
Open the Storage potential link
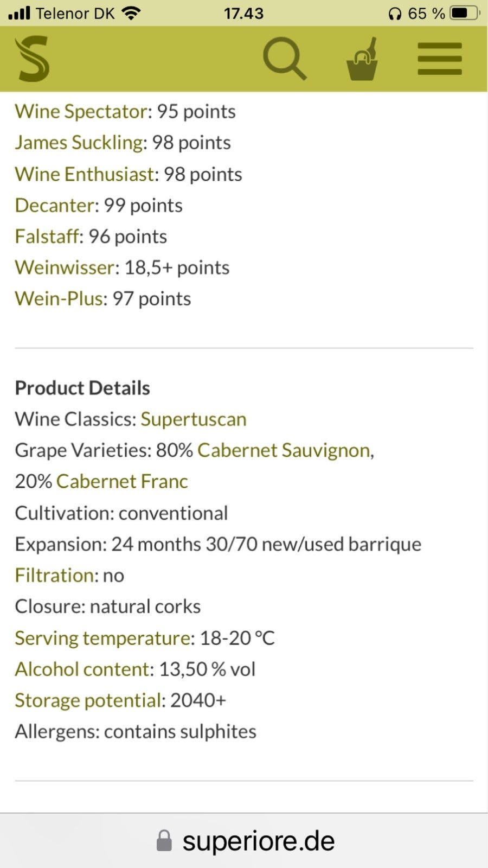tap(88, 700)
